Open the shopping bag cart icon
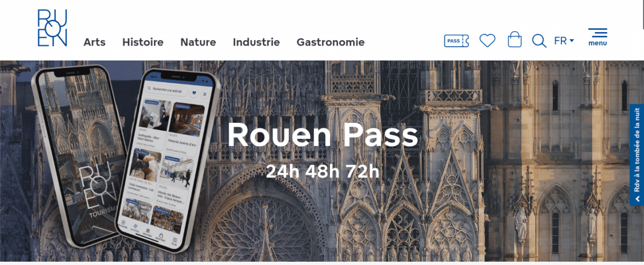Image resolution: width=644 pixels, height=265 pixels. point(515,40)
